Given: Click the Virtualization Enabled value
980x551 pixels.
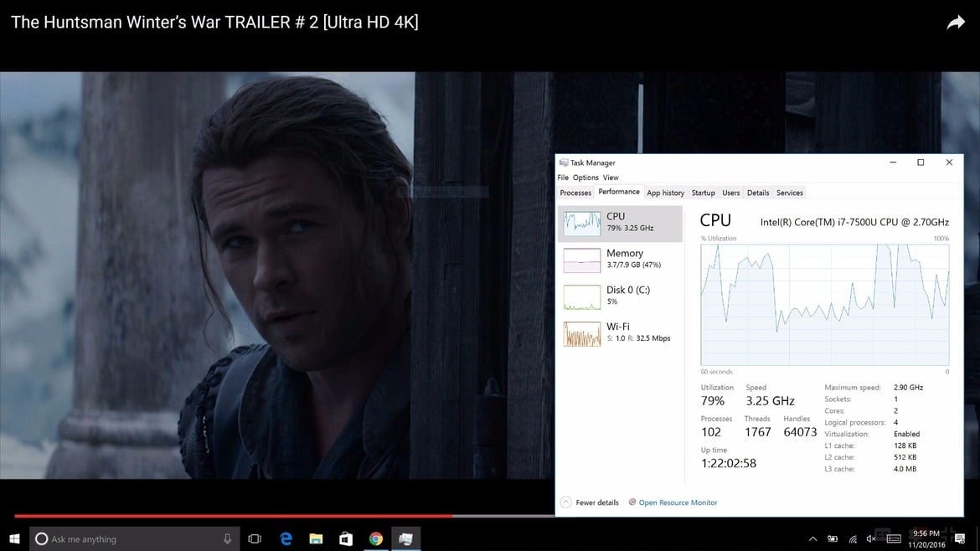Looking at the screenshot, I should coord(906,434).
